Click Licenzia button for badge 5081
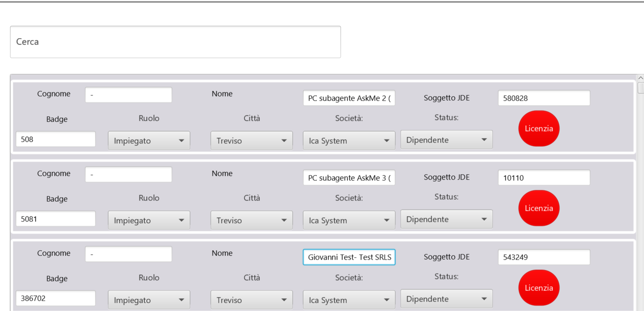This screenshot has height=311, width=644. 539,208
